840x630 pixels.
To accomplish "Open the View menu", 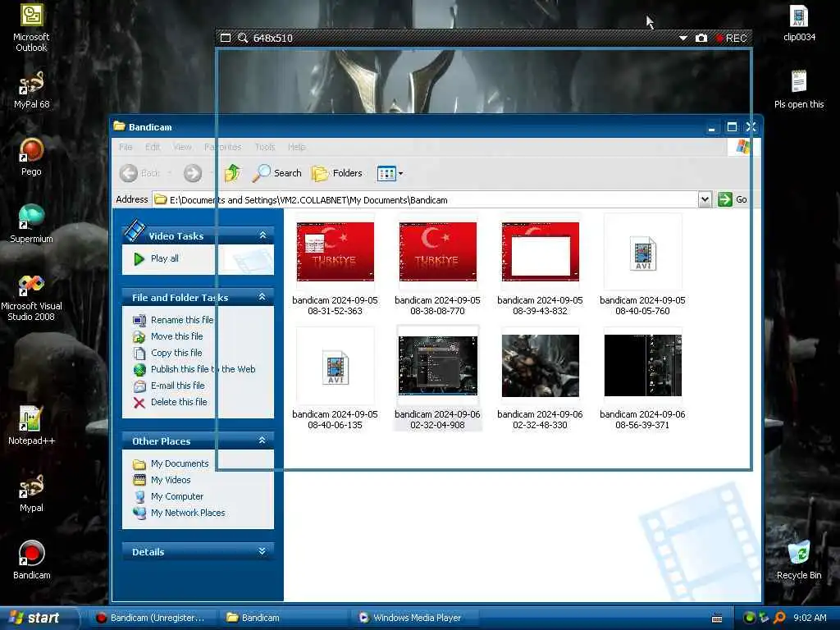I will click(182, 147).
